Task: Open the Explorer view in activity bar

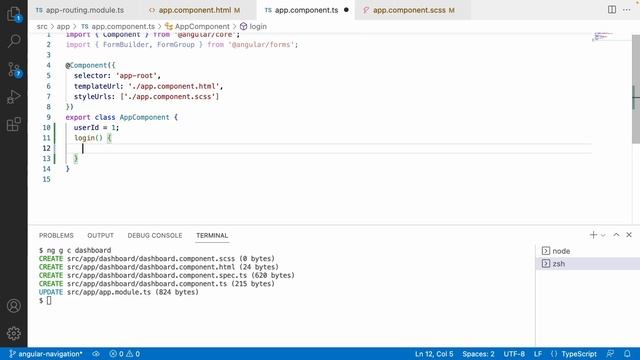Action: click(x=14, y=14)
